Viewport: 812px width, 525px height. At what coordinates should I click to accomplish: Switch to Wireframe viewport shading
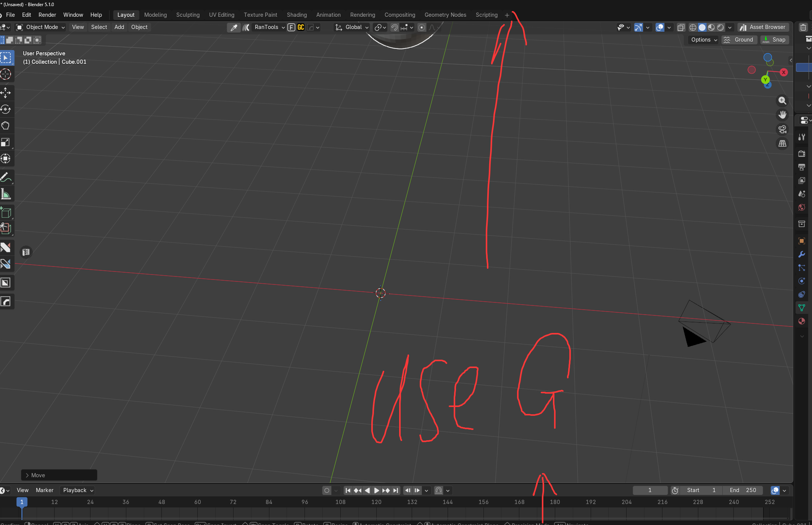coord(693,27)
